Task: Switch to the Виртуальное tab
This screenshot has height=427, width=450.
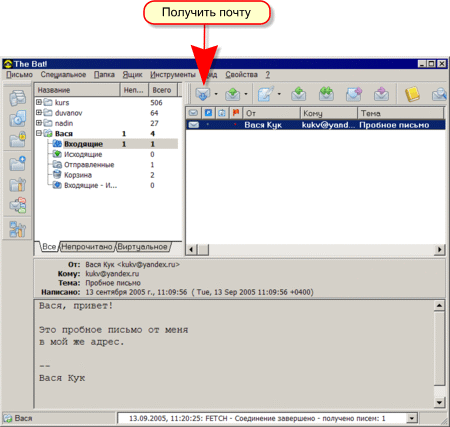Action: [142, 247]
